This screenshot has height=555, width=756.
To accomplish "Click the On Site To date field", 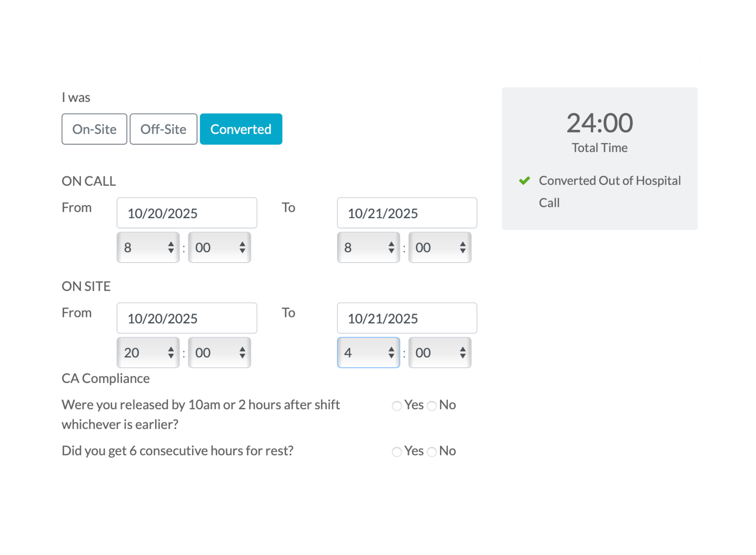I will coord(407,318).
